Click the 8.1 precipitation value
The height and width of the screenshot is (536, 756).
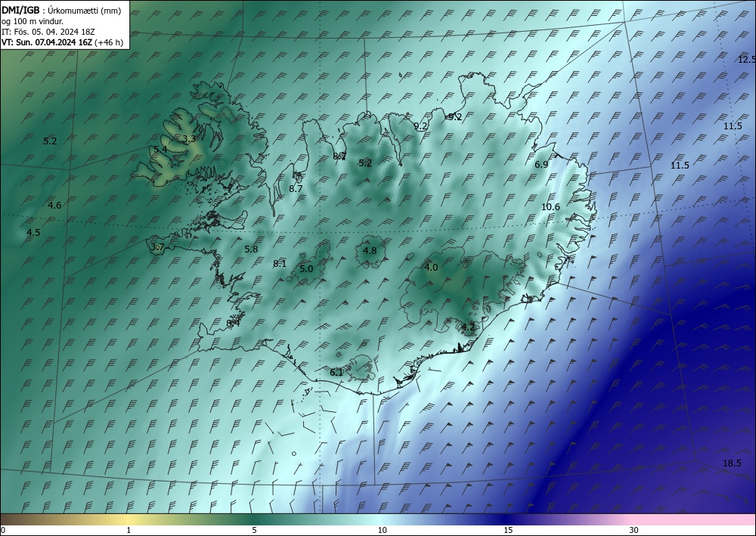point(280,264)
